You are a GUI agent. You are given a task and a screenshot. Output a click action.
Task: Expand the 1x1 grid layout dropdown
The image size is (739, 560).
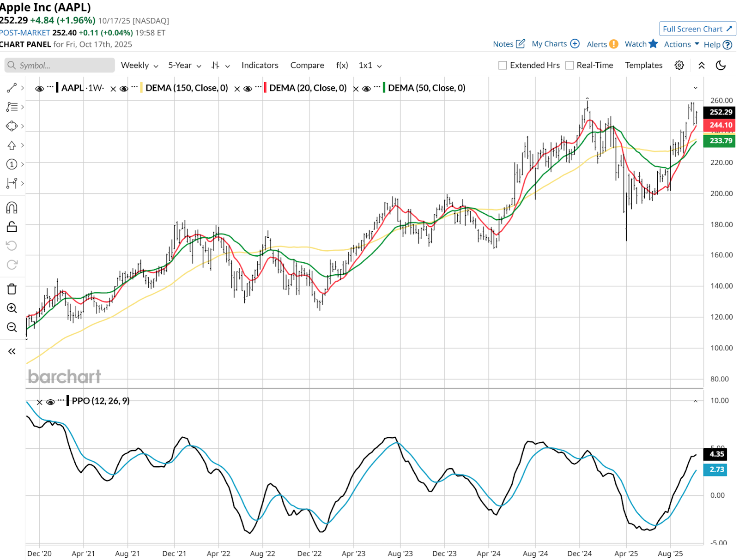pyautogui.click(x=370, y=66)
